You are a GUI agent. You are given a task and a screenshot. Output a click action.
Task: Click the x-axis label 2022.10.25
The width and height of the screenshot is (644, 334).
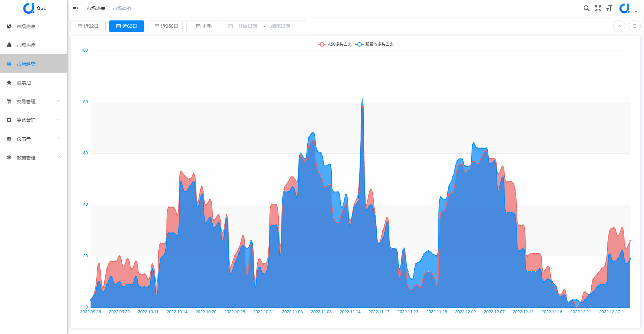point(235,312)
